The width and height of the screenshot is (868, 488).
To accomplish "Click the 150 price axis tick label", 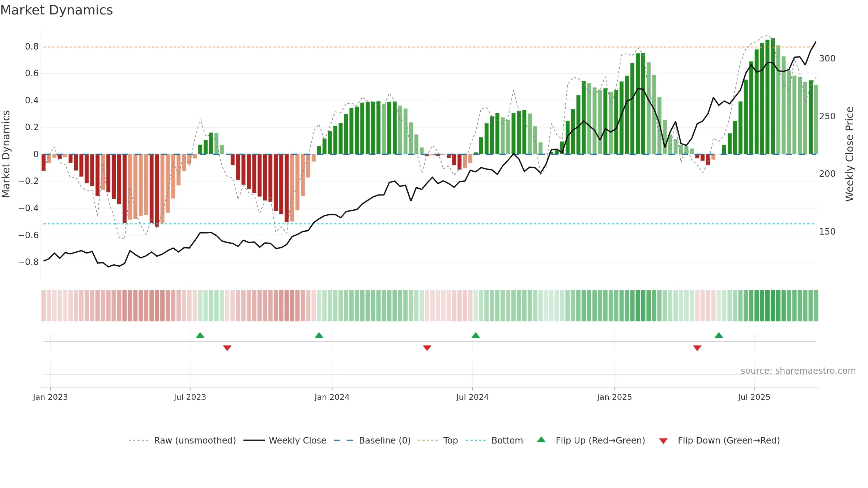I will point(827,232).
